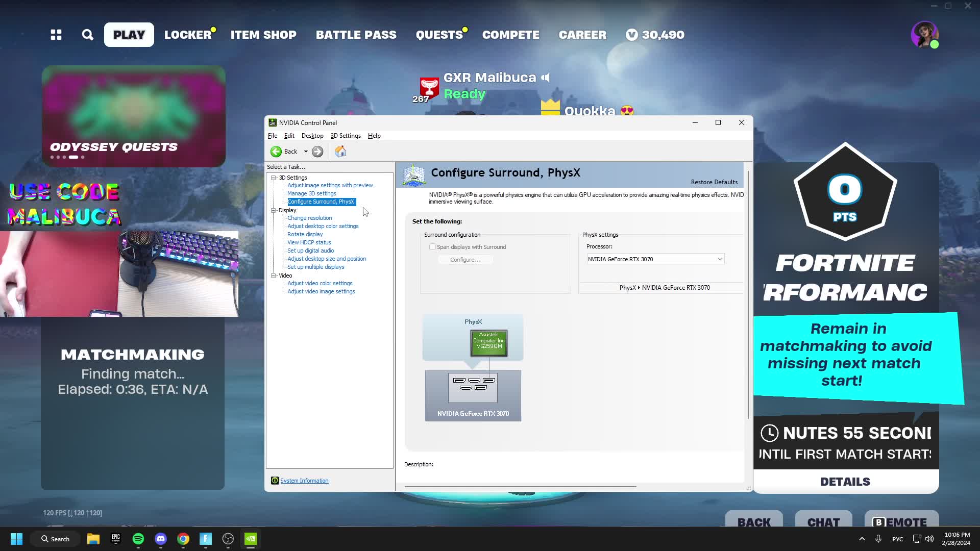The height and width of the screenshot is (551, 980).
Task: Click the NVIDIA Control Panel taskbar icon
Action: click(251, 539)
